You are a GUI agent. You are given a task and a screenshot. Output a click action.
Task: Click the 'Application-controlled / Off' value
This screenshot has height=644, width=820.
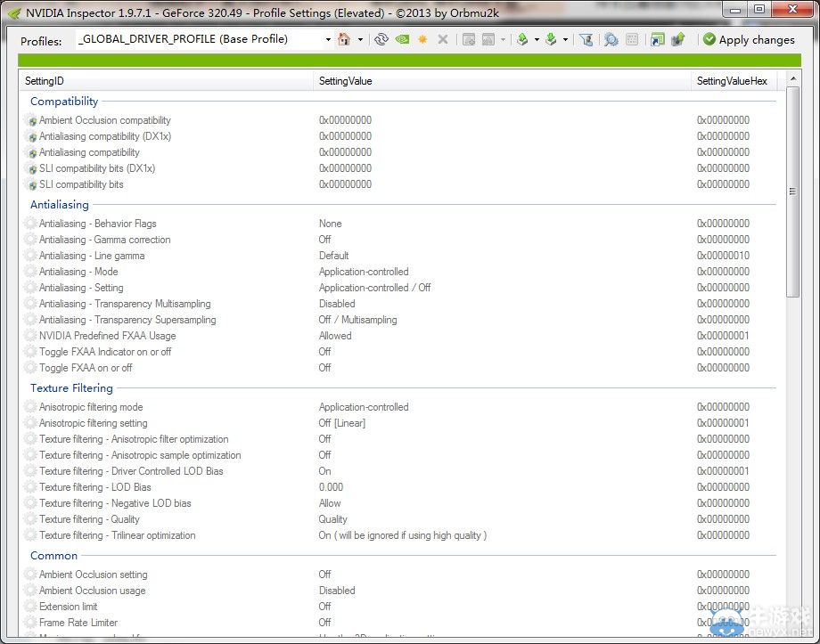point(375,288)
